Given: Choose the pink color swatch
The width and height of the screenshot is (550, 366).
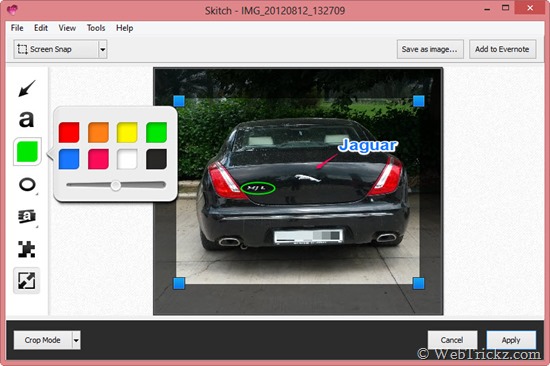Looking at the screenshot, I should (x=98, y=159).
